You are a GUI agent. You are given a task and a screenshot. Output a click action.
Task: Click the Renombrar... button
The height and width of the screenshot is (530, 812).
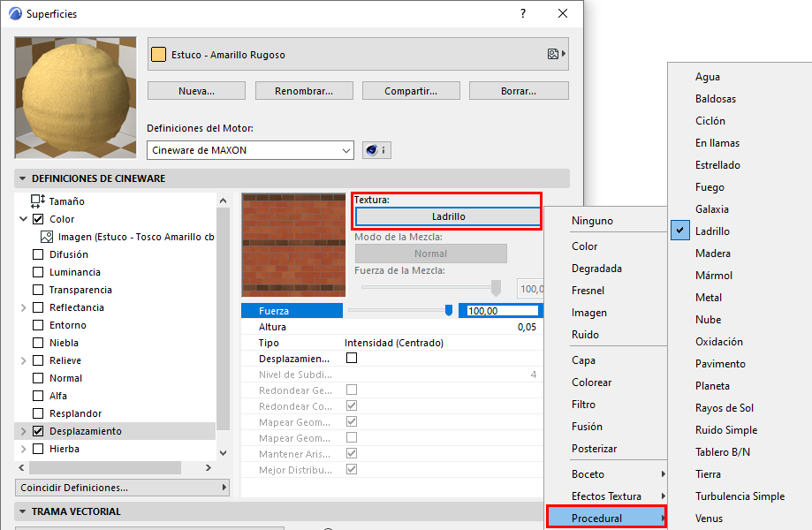click(304, 91)
